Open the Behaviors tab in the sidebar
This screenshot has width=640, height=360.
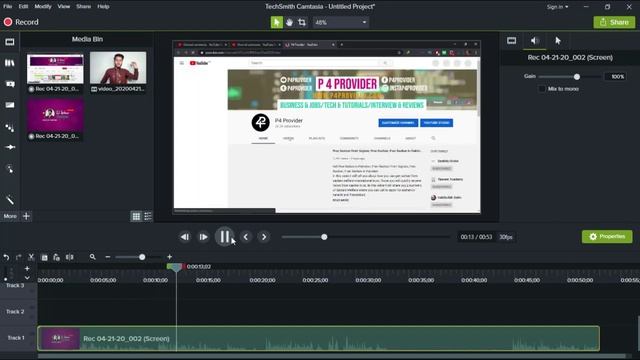tap(9, 128)
